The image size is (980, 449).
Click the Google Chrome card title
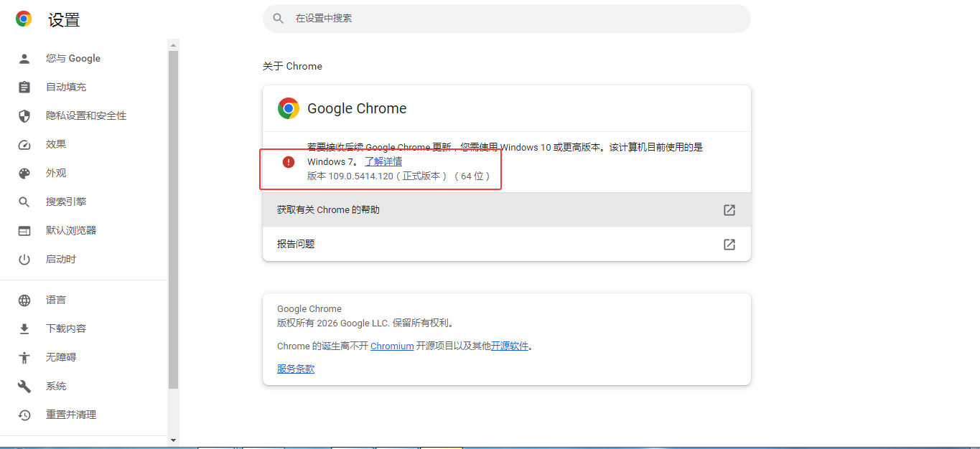pos(357,108)
